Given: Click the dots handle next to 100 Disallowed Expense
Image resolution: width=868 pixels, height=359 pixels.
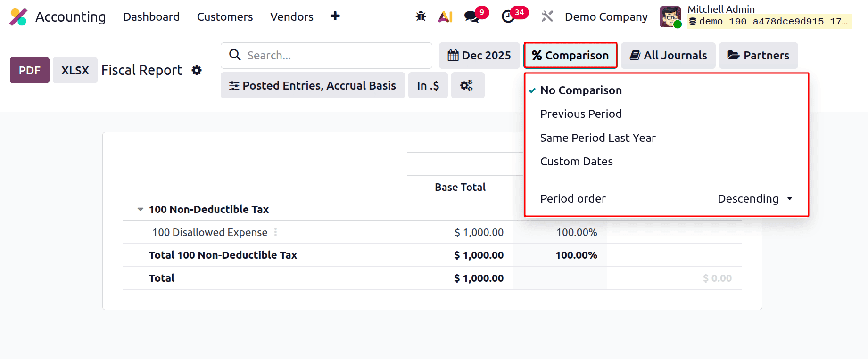Looking at the screenshot, I should (x=275, y=232).
